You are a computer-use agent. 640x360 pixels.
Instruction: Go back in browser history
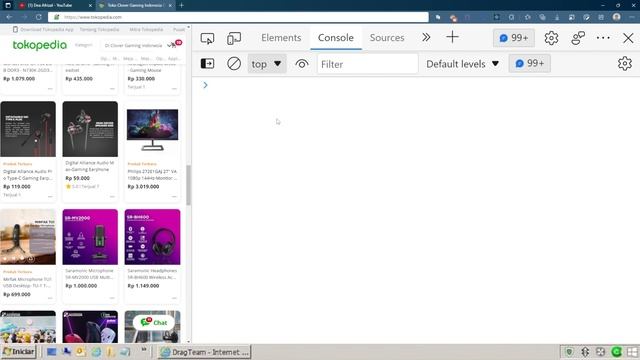point(9,17)
